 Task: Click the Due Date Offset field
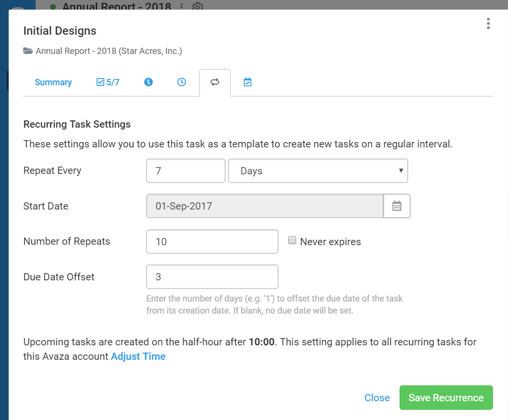pos(212,277)
